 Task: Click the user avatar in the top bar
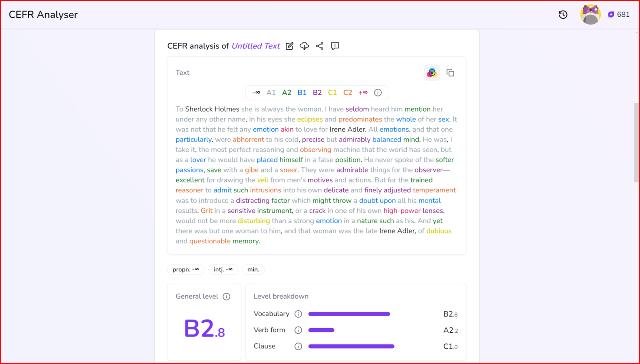pos(590,14)
